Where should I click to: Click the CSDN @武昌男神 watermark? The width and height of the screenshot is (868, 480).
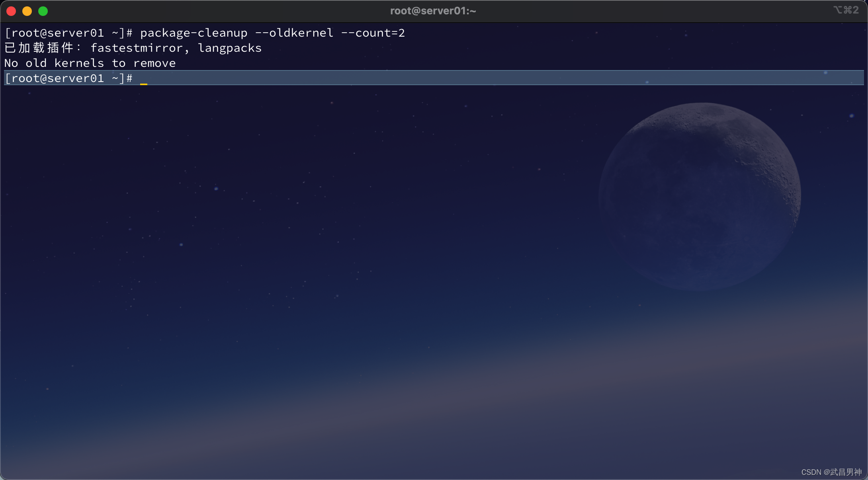point(831,472)
